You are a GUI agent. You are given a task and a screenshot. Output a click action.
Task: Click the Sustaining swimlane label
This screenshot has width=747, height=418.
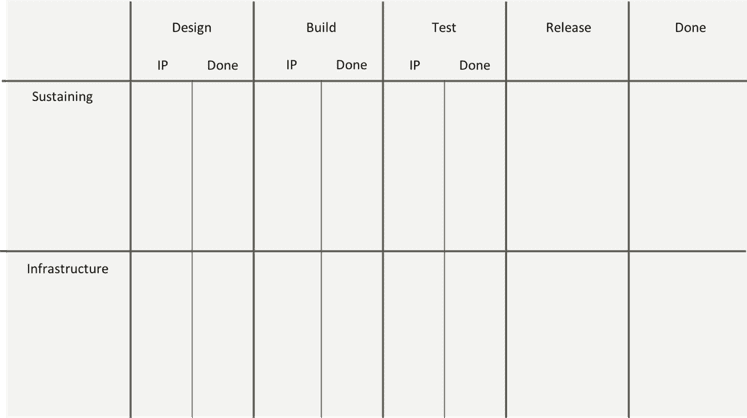coord(62,97)
